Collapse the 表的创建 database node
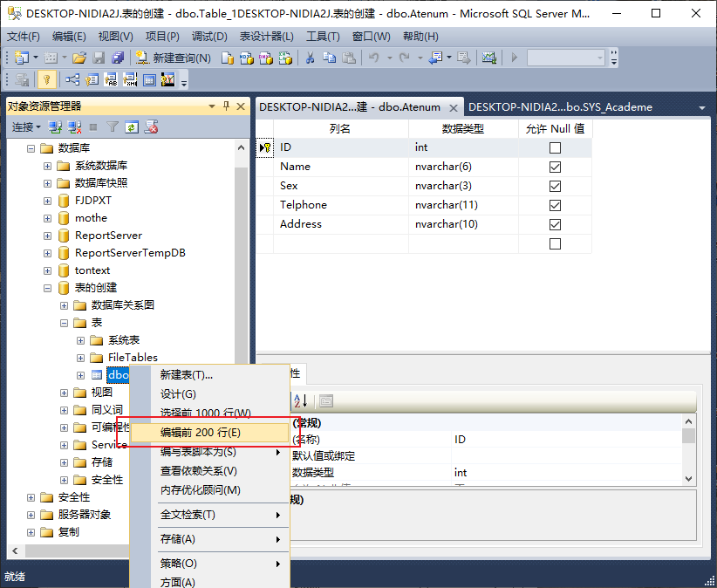Image resolution: width=717 pixels, height=588 pixels. (47, 288)
